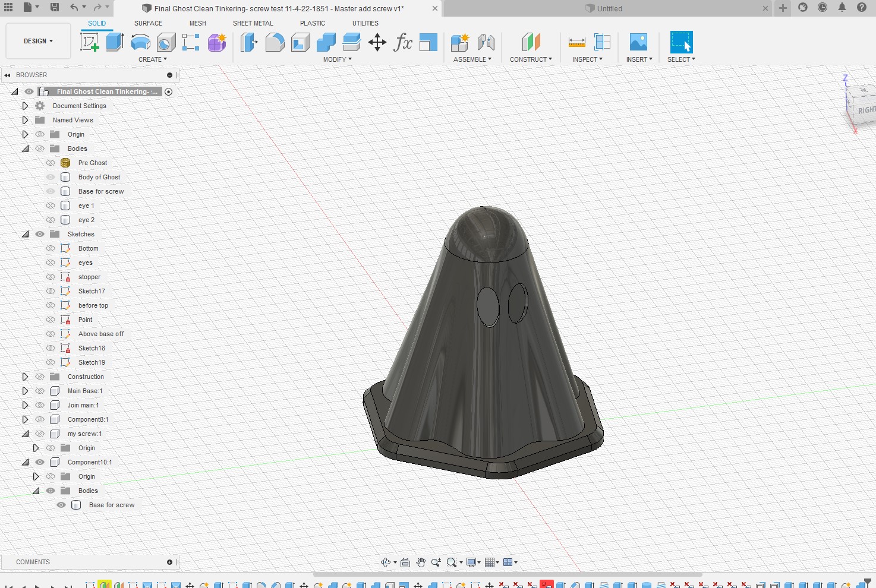Open the Revolve tool

coord(140,42)
